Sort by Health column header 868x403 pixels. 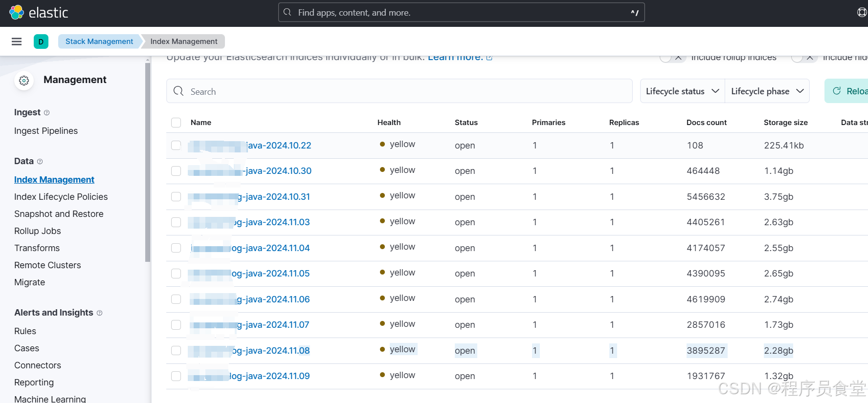(x=389, y=123)
